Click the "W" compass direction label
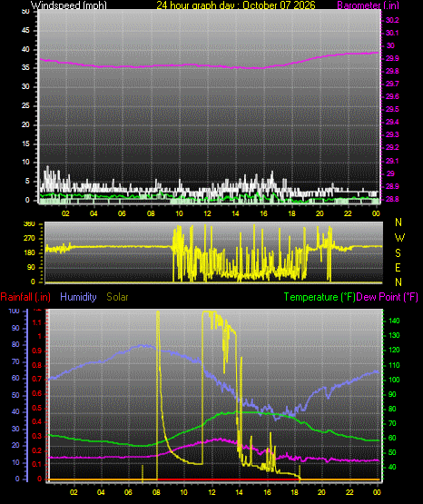This screenshot has width=423, height=504. pyautogui.click(x=399, y=238)
